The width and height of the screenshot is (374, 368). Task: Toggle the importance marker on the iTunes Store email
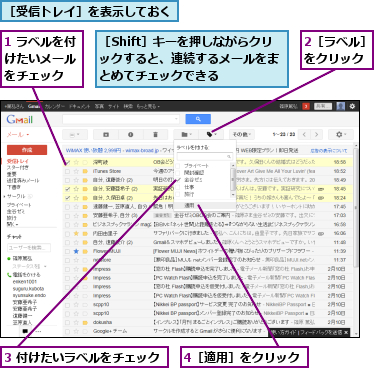[85, 171]
